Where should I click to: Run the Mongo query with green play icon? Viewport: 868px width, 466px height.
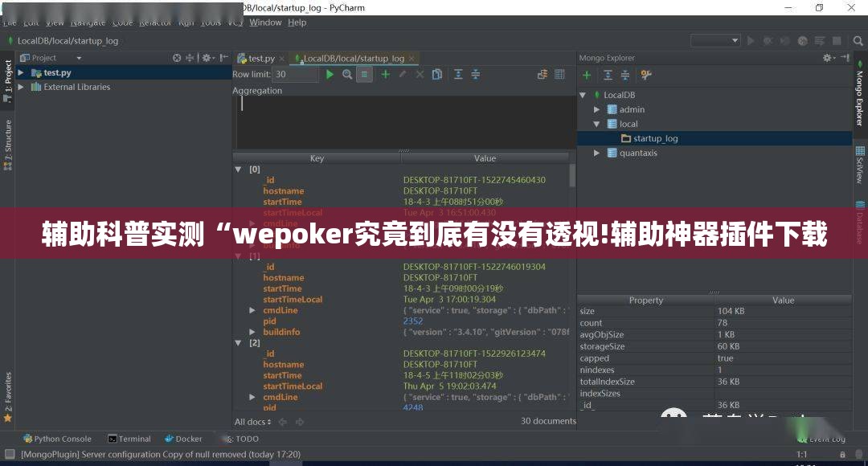pyautogui.click(x=330, y=74)
